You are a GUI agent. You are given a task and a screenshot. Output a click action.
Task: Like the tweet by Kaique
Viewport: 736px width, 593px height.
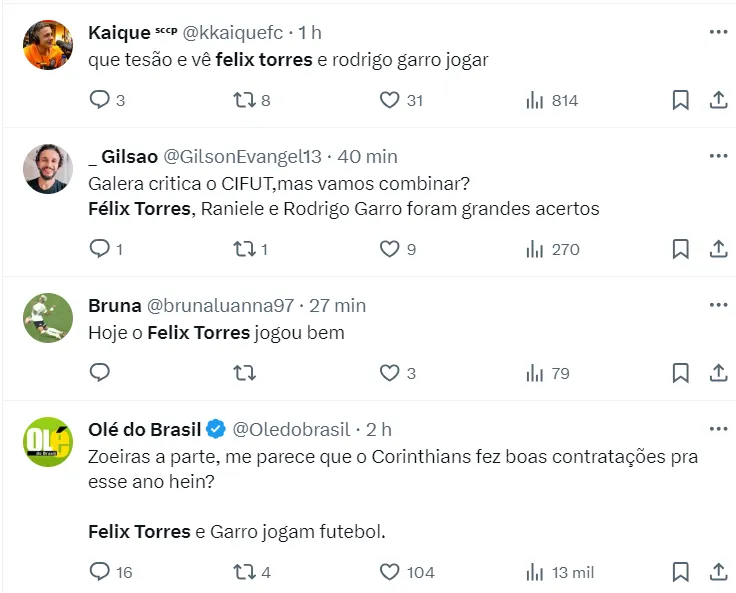(x=390, y=100)
